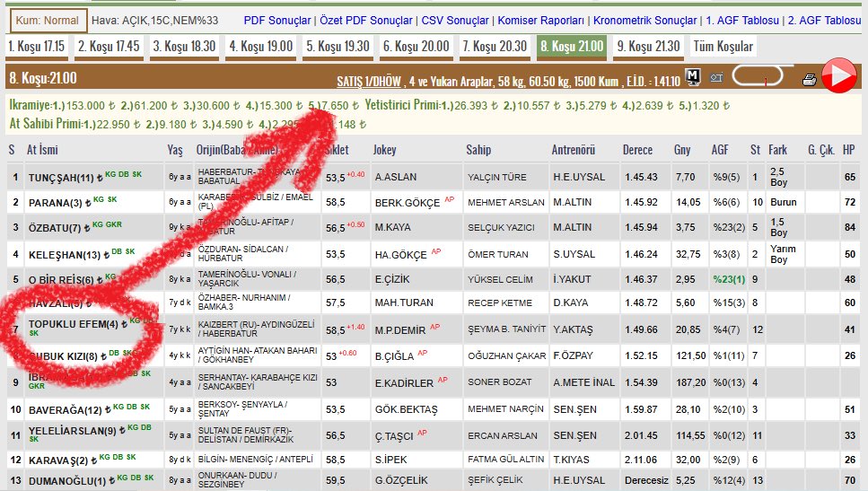This screenshot has width=868, height=491.
Task: Open horse TUNÇŞAH(11)
Action: click(61, 179)
